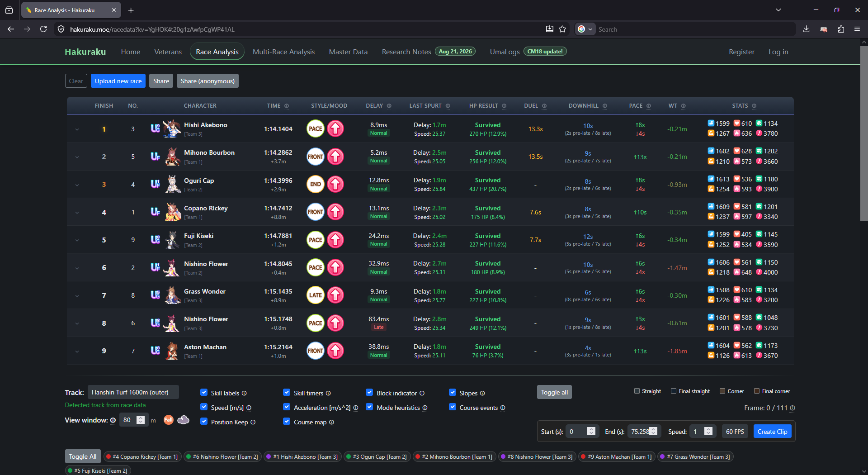Toggle the Skill timers checkbox
This screenshot has height=475, width=868.
coord(287,393)
